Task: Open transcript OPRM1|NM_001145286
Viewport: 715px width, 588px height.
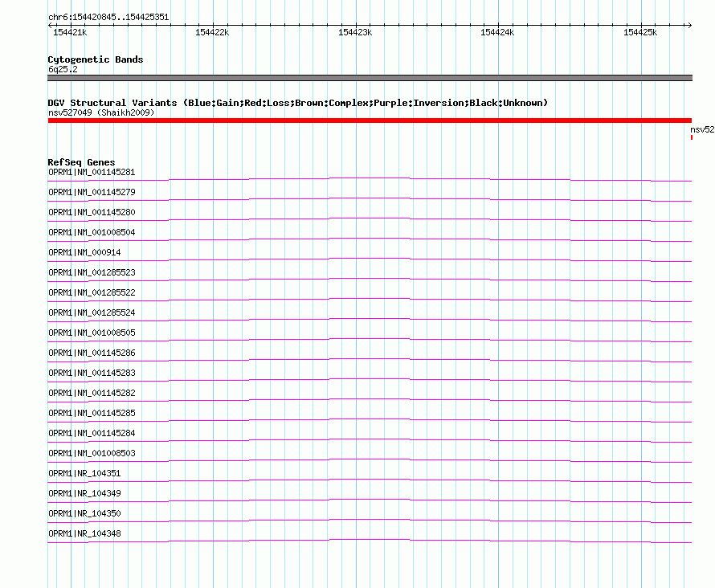Action: [x=92, y=353]
